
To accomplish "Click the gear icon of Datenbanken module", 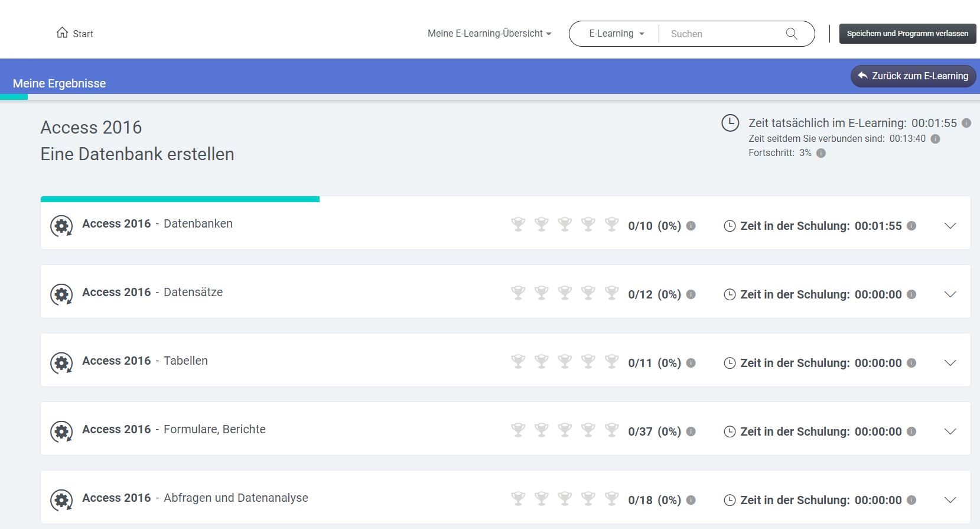I will click(x=61, y=226).
